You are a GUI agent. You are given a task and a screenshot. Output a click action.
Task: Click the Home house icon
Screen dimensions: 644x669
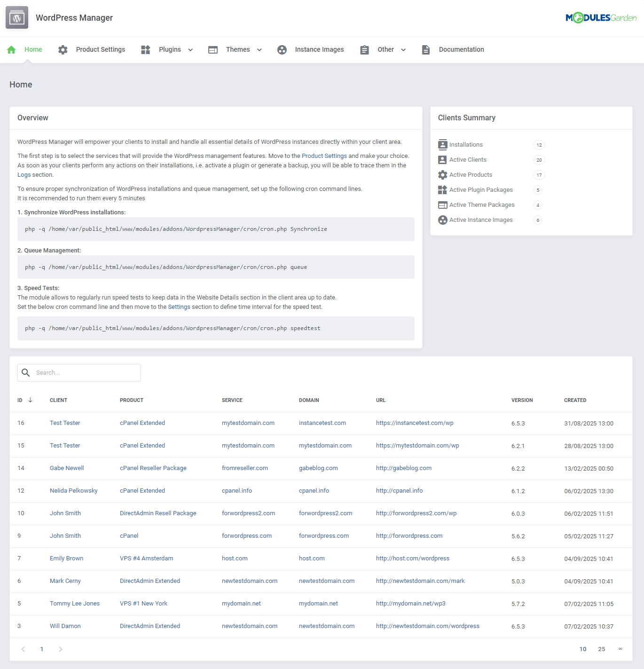pyautogui.click(x=11, y=49)
